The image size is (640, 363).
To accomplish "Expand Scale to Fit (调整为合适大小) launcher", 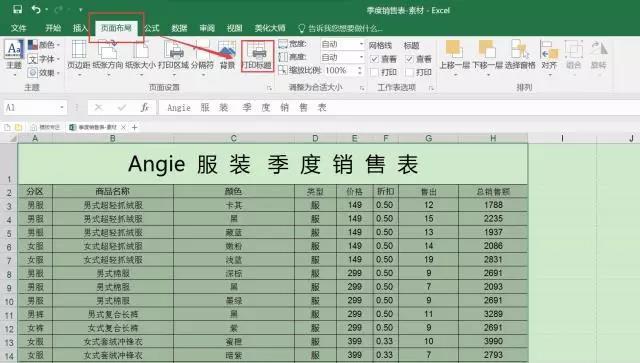I will click(x=362, y=88).
